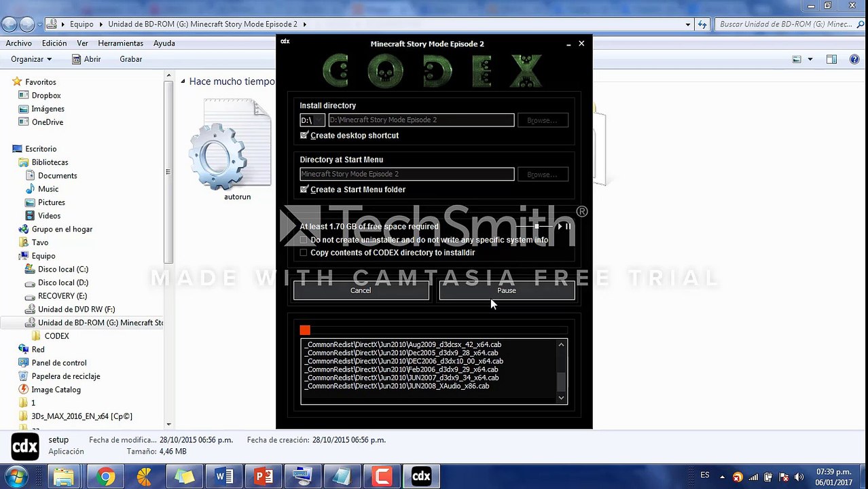Screen dimensions: 868x489
Task: Toggle Create desktop shortcut checkbox
Action: (304, 136)
